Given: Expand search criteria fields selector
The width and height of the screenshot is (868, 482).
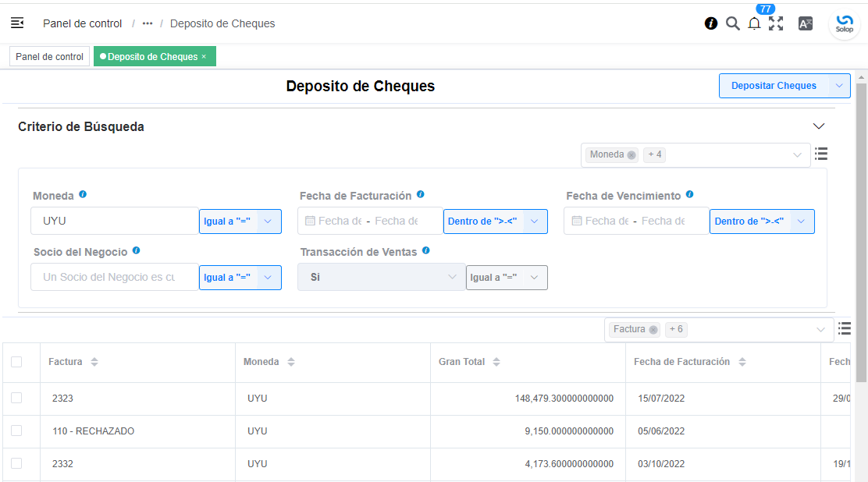Looking at the screenshot, I should pos(797,155).
